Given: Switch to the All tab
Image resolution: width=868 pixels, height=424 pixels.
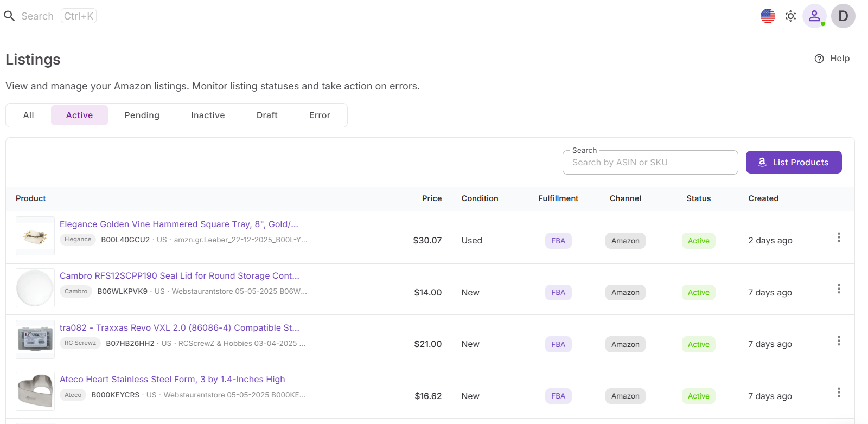Looking at the screenshot, I should click(29, 115).
